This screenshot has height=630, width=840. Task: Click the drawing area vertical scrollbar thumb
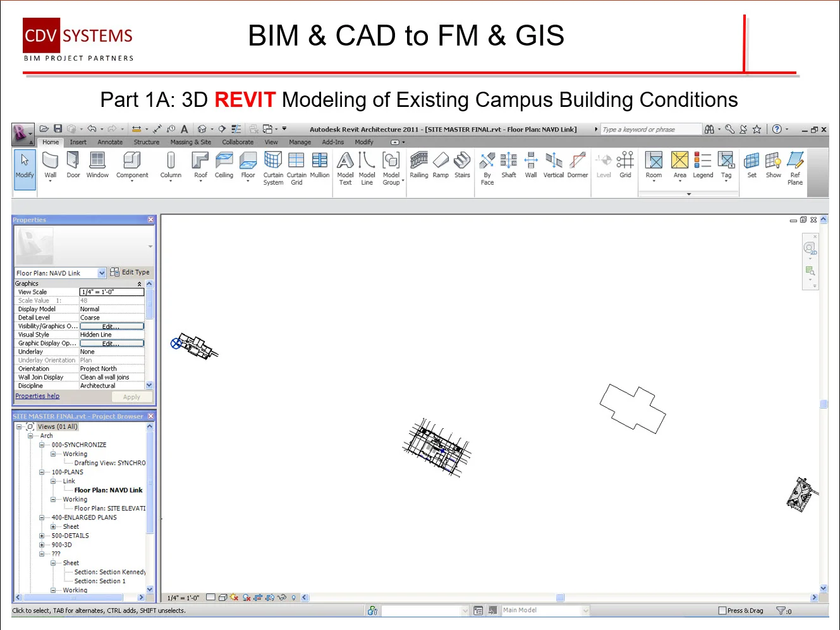click(x=824, y=404)
